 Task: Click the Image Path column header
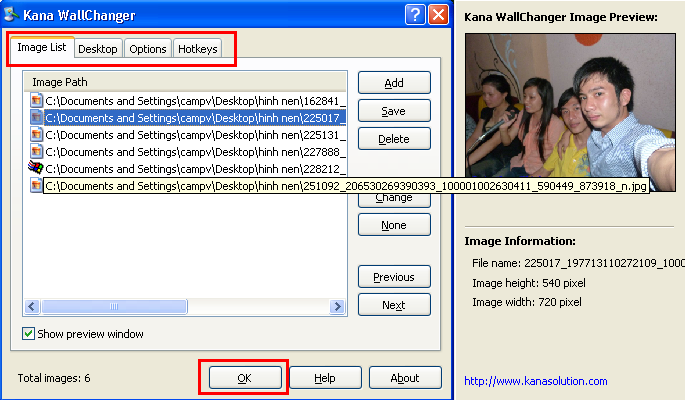coord(185,82)
